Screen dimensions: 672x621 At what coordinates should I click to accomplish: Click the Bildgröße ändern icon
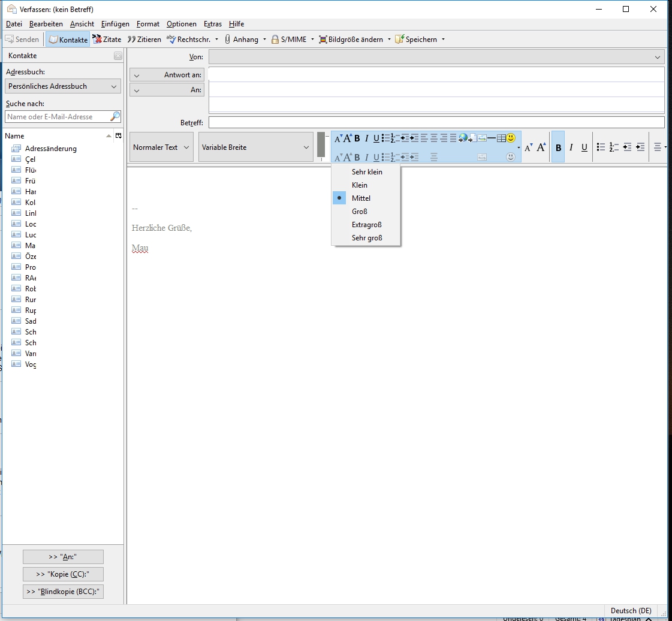pos(323,40)
